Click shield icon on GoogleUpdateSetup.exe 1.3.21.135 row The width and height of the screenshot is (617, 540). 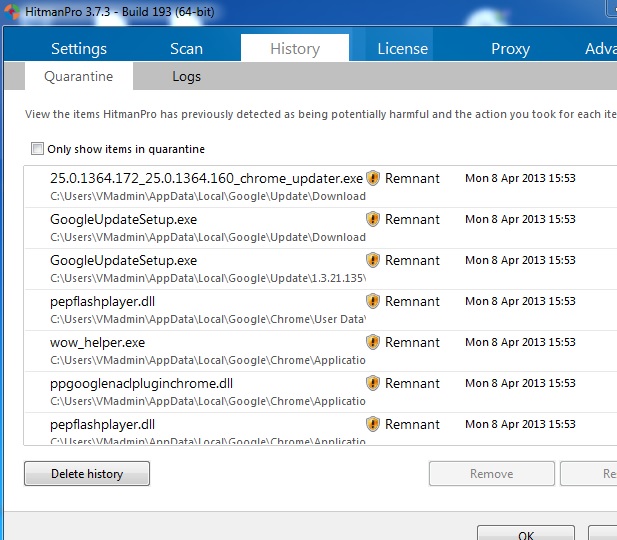point(373,260)
